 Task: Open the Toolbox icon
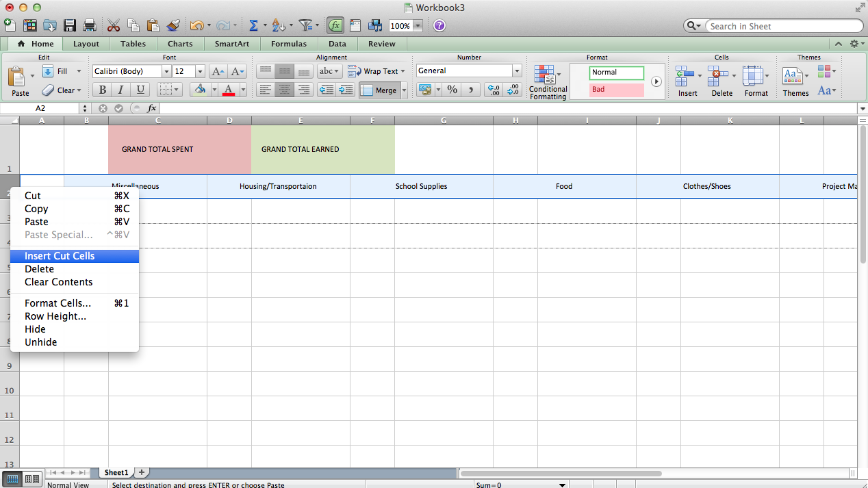click(355, 25)
